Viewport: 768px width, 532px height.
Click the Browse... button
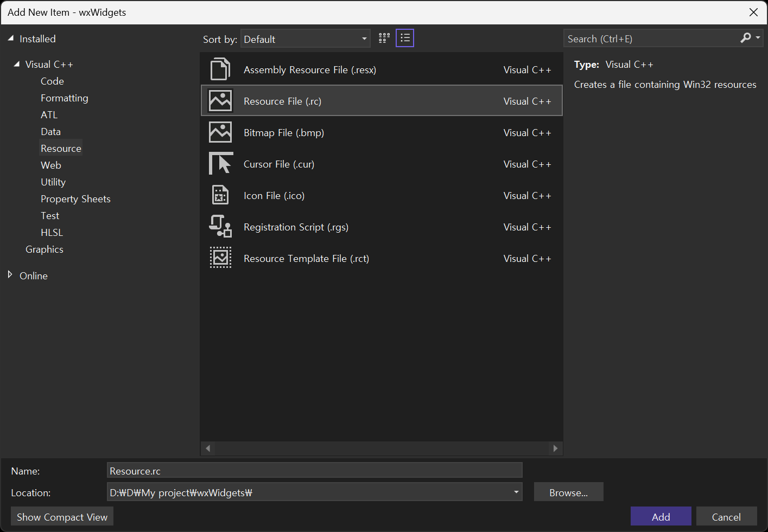point(568,492)
